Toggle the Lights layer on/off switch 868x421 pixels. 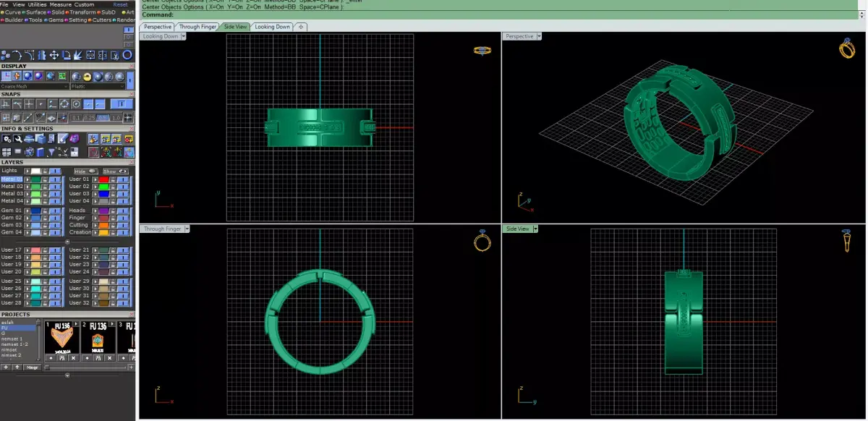[x=55, y=171]
